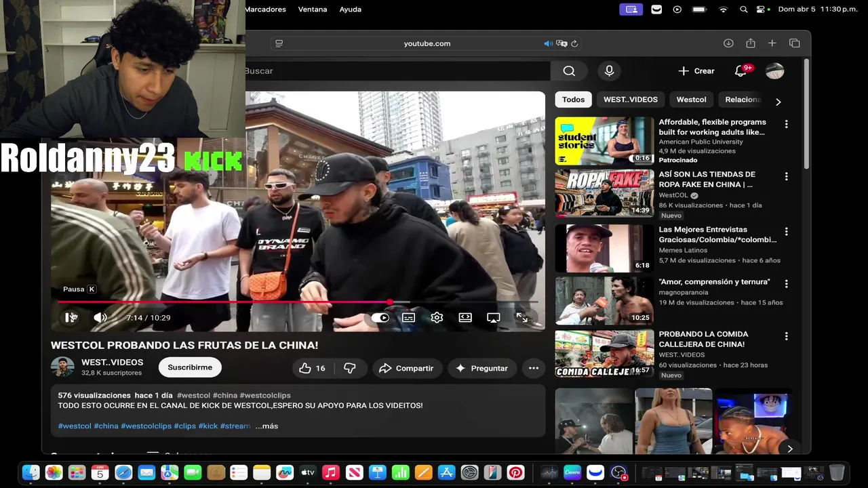Cast video with the AirPlay icon
The height and width of the screenshot is (488, 868).
(x=494, y=317)
